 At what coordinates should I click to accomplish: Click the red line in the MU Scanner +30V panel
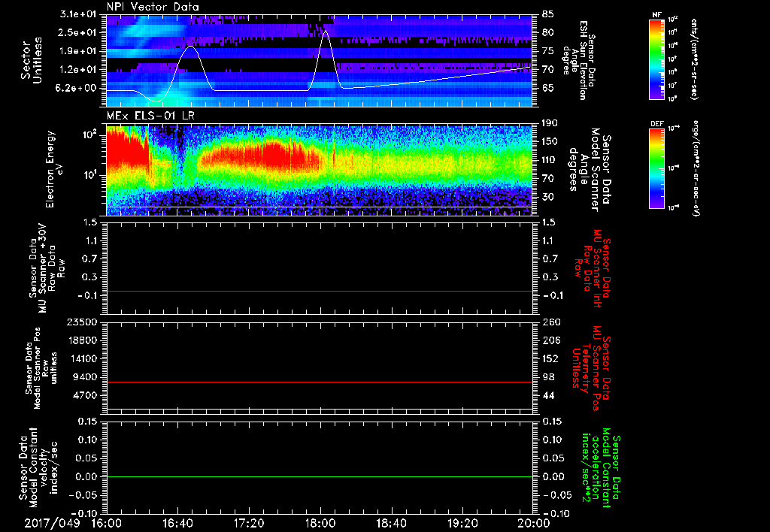[319, 291]
